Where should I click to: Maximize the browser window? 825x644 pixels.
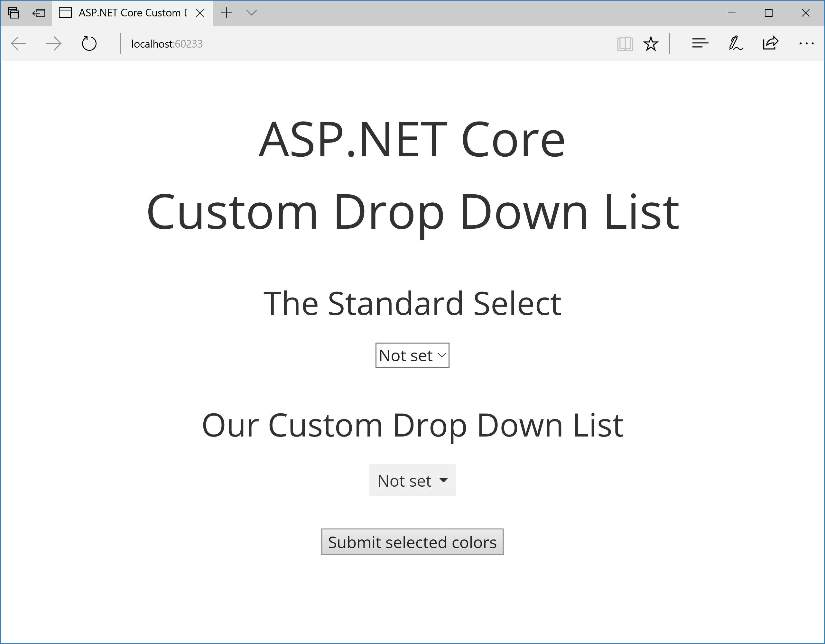click(x=768, y=13)
